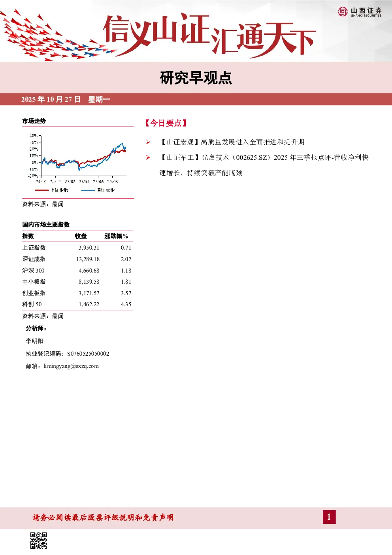
Task: Click the red 上证指数 legend line
Action: tap(42, 190)
